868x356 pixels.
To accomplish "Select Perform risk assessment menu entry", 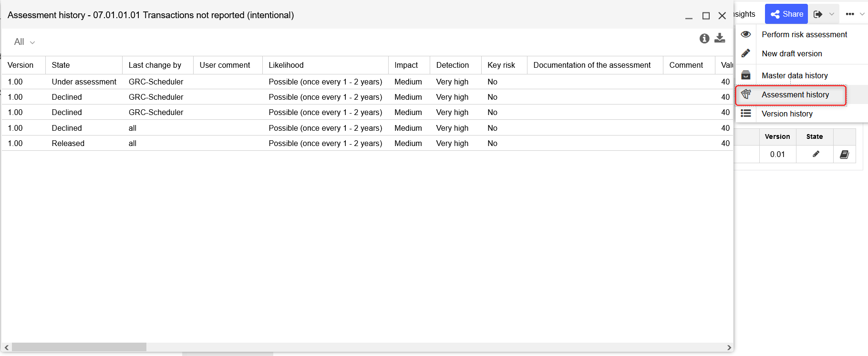I will pyautogui.click(x=804, y=34).
